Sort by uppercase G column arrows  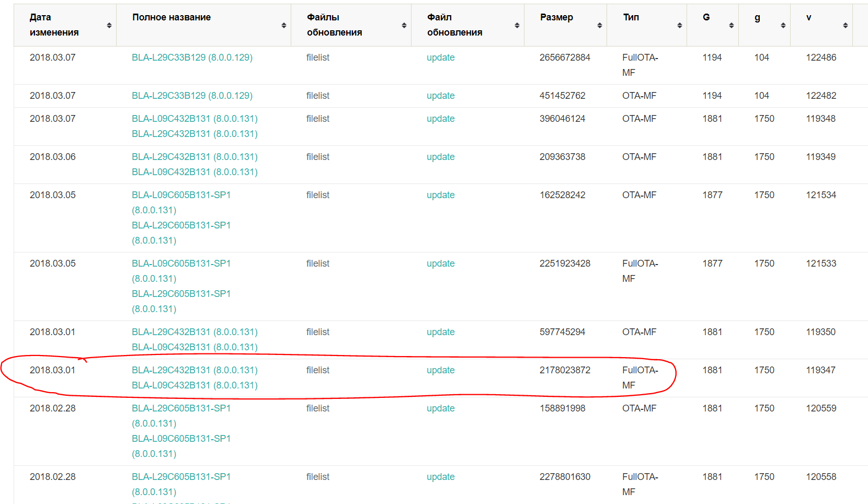[x=732, y=26]
